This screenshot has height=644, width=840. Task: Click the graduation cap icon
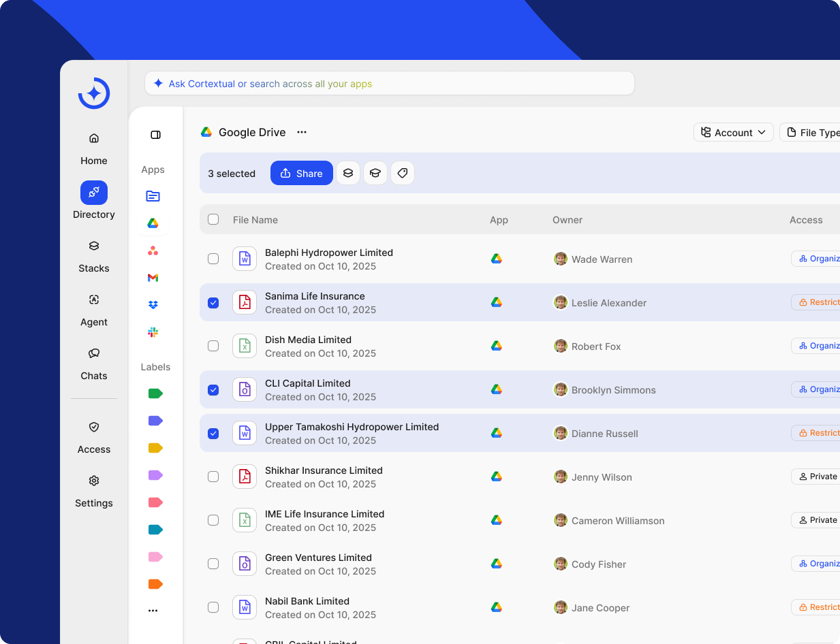375,173
